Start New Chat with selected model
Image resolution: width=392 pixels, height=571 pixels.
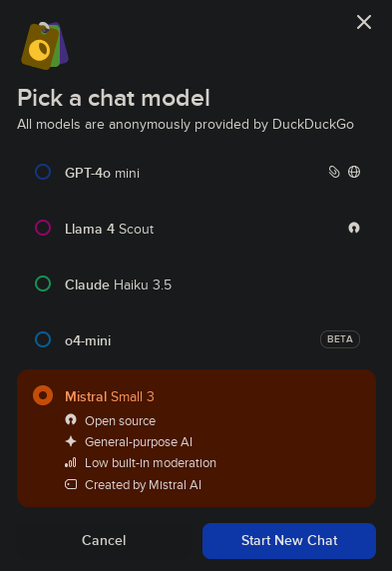click(x=289, y=541)
